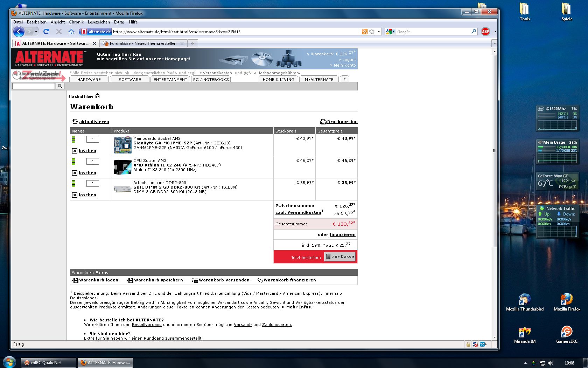This screenshot has height=368, width=588.
Task: Launch Miranda IM desktop shortcut
Action: [x=525, y=335]
